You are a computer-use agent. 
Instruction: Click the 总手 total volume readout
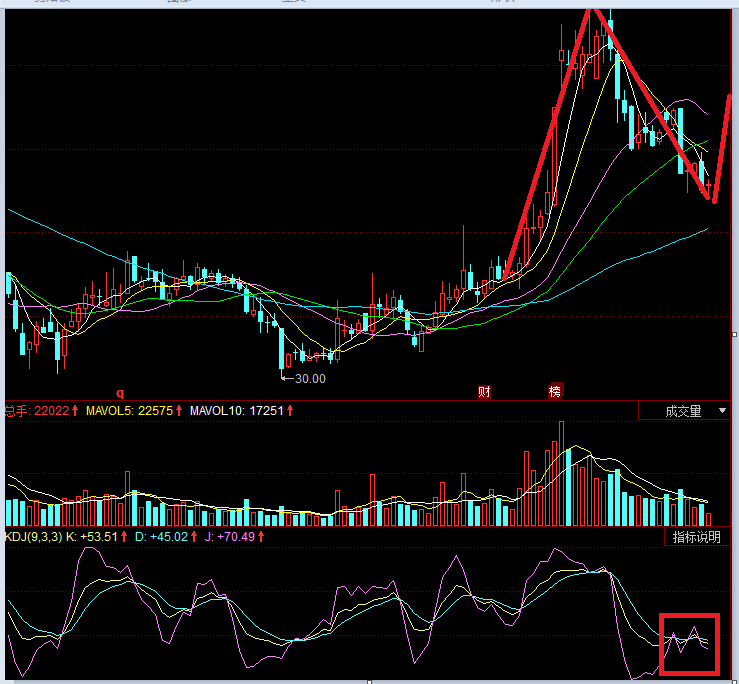[x=36, y=411]
